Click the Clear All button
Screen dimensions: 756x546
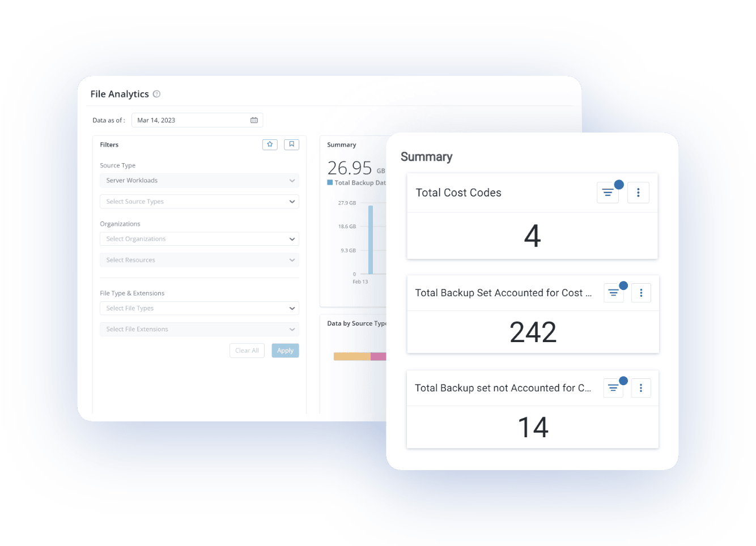[x=247, y=351]
